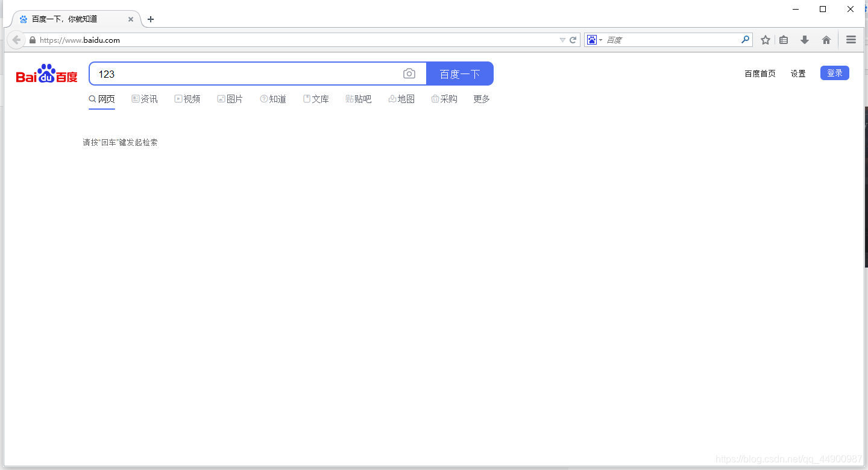The height and width of the screenshot is (470, 868).
Task: Open the hamburger menu
Action: tap(851, 40)
